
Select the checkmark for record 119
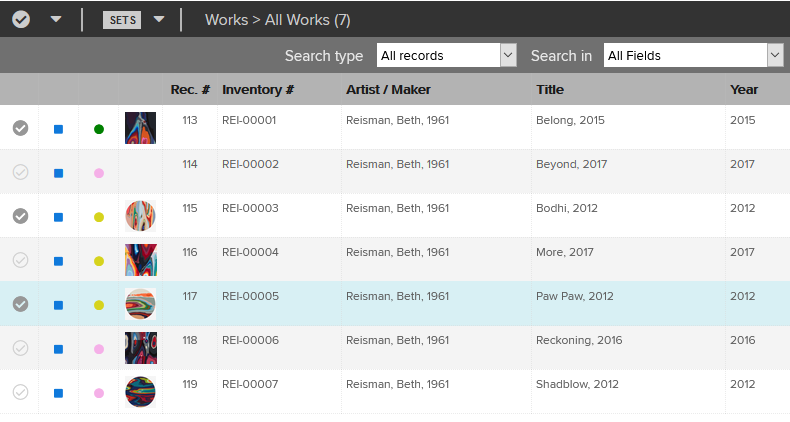pyautogui.click(x=20, y=392)
